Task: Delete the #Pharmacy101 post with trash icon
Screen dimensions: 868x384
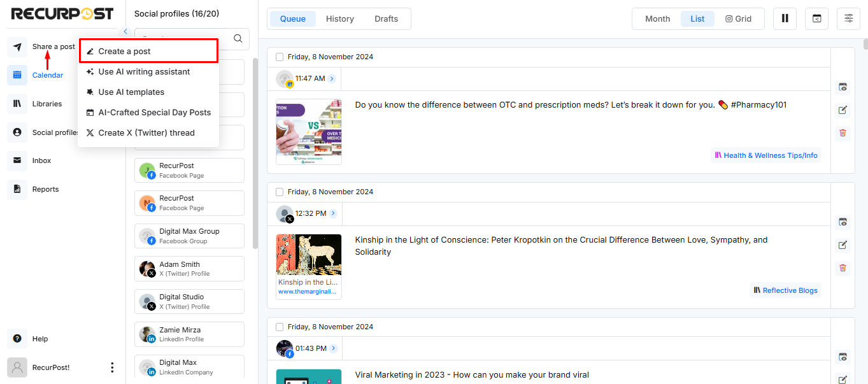Action: click(843, 132)
